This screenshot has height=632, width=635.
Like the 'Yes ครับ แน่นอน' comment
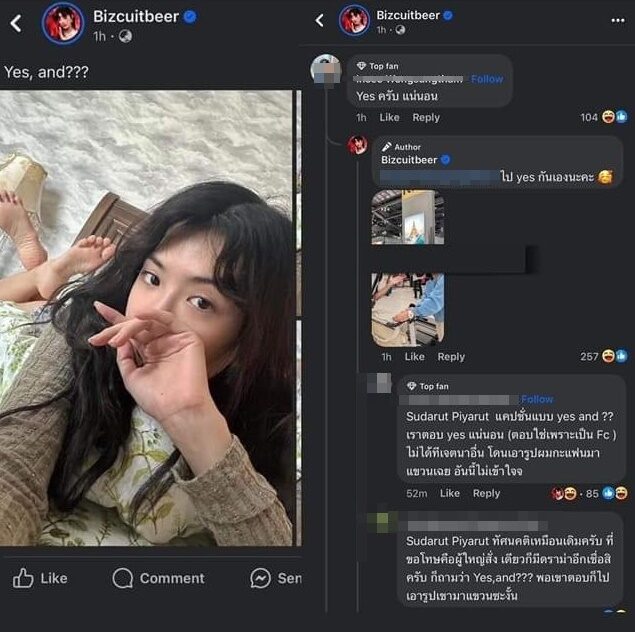click(389, 117)
